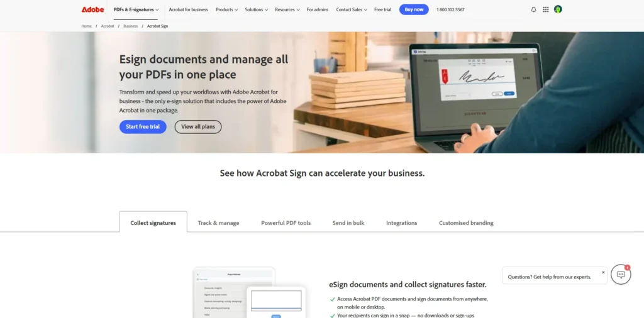
Task: Expand the Products dropdown
Action: click(x=226, y=9)
